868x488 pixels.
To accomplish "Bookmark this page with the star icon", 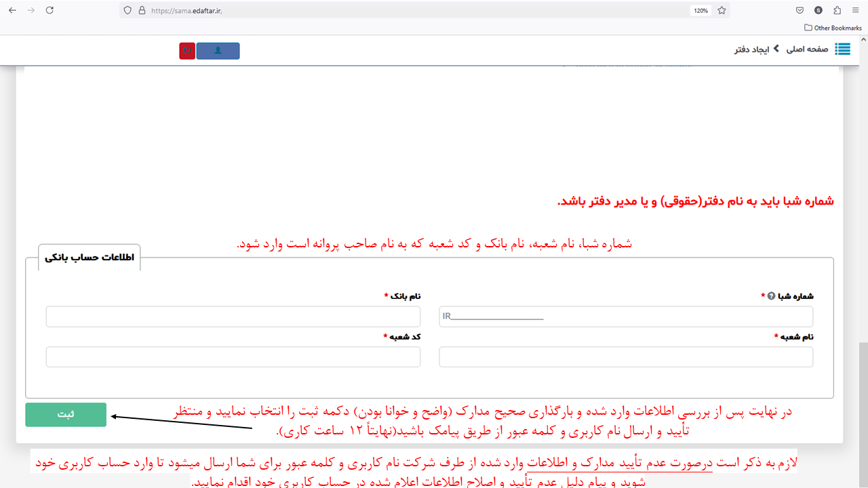I will [x=722, y=10].
